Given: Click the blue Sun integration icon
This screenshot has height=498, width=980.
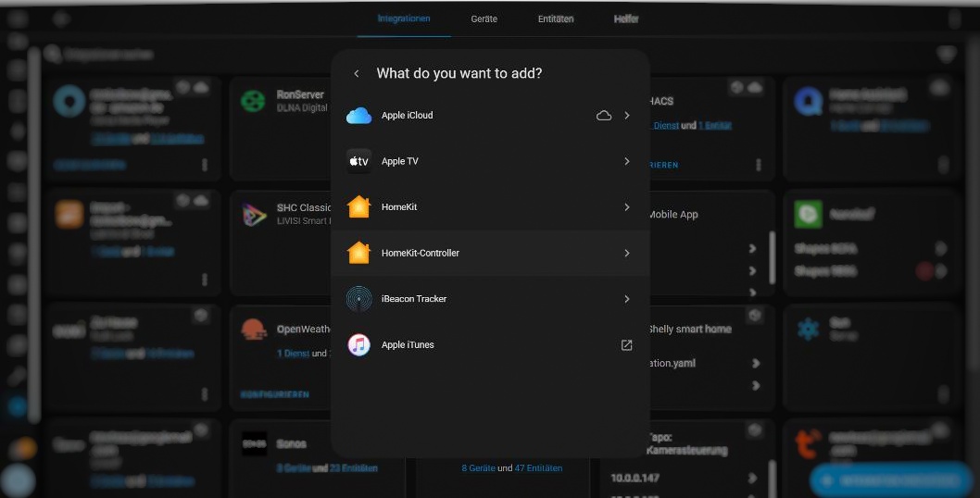Looking at the screenshot, I should (808, 329).
